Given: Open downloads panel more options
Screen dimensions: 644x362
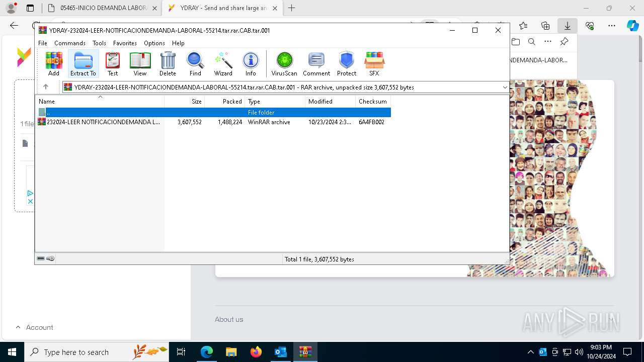Looking at the screenshot, I should 548,42.
